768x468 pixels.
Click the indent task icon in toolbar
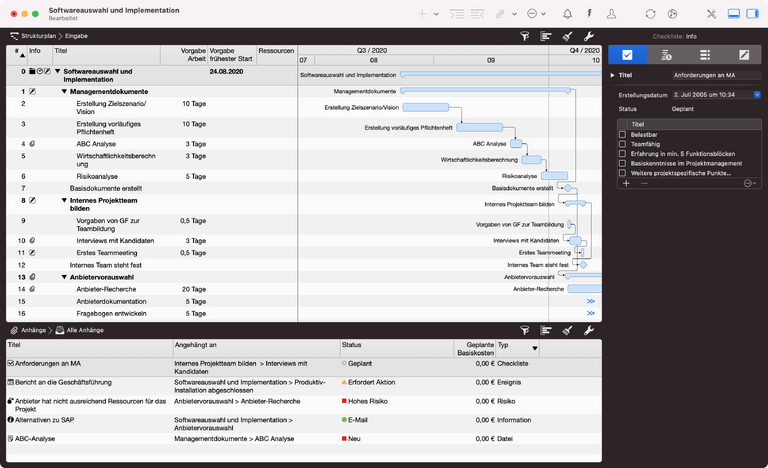[x=457, y=14]
